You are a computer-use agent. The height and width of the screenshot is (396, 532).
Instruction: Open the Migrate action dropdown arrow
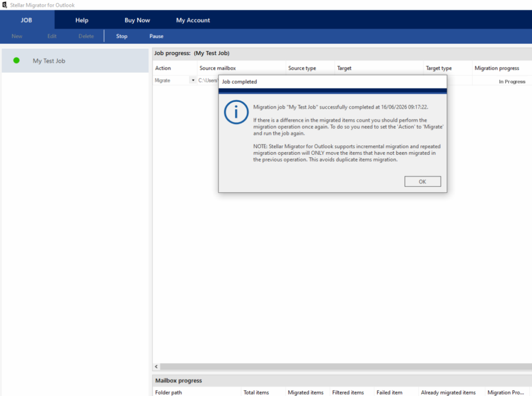click(x=193, y=81)
